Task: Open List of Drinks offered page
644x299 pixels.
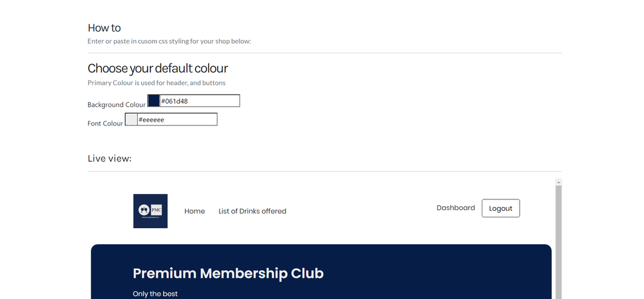Action: point(252,211)
